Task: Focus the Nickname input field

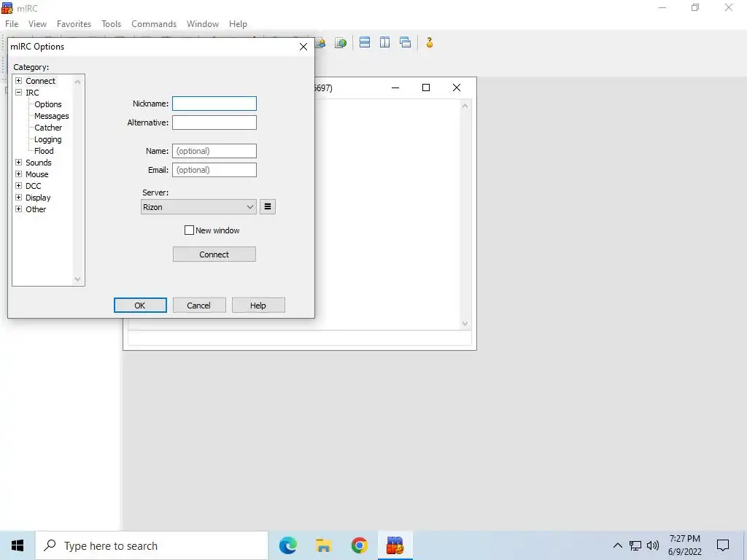Action: point(214,104)
